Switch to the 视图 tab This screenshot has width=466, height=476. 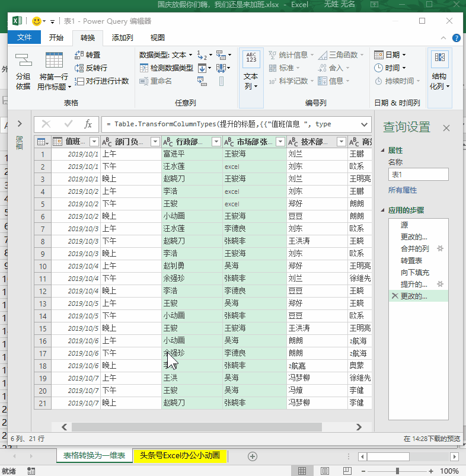(x=158, y=38)
